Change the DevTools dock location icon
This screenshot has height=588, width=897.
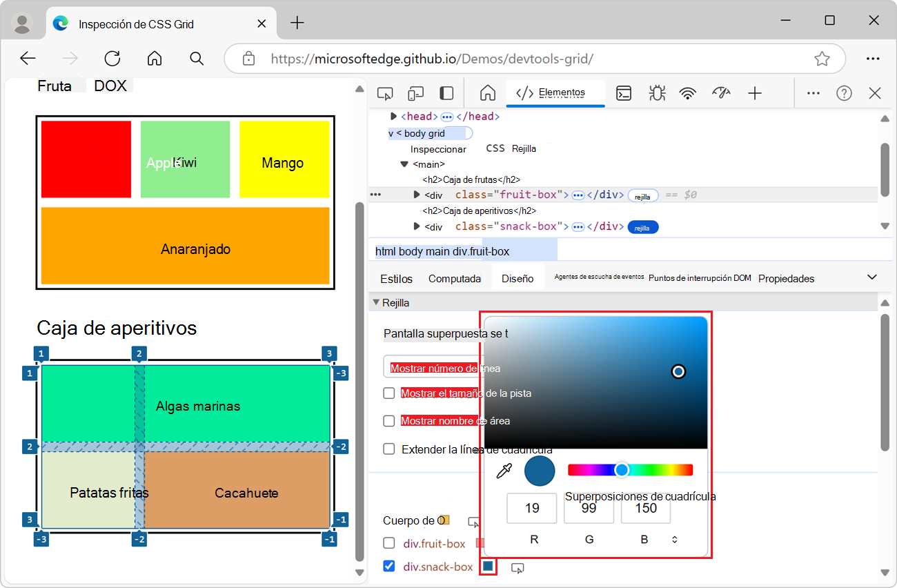pos(445,92)
